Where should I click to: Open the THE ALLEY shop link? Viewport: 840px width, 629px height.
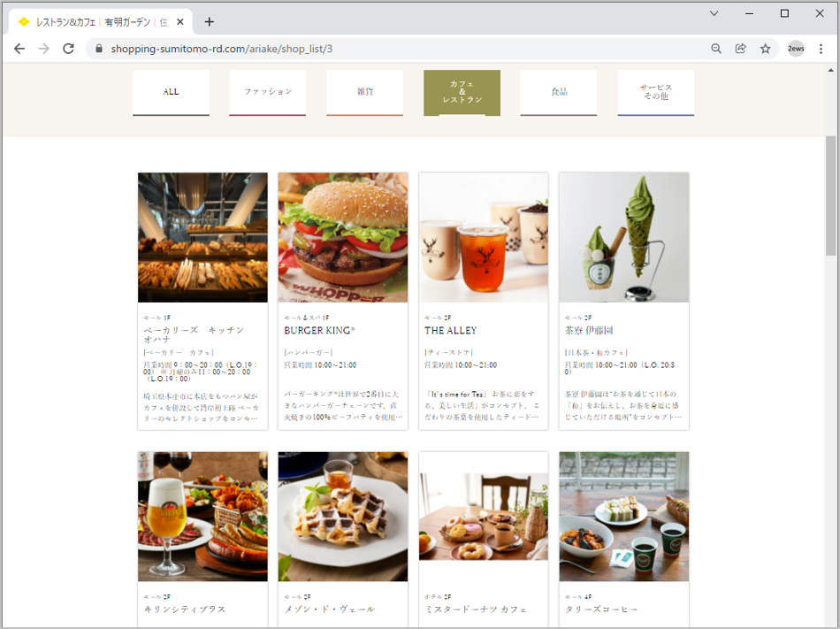451,331
